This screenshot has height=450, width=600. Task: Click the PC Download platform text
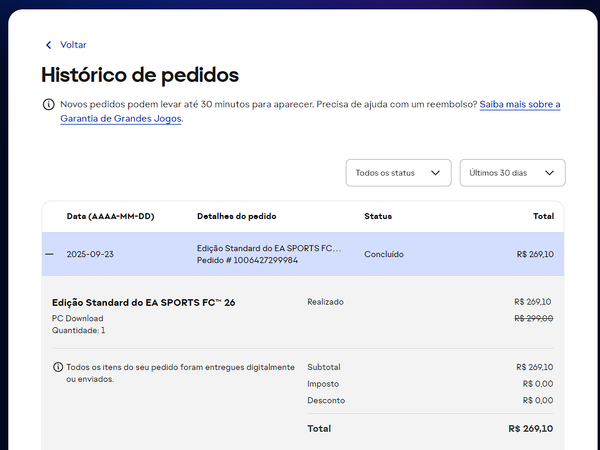click(x=78, y=318)
